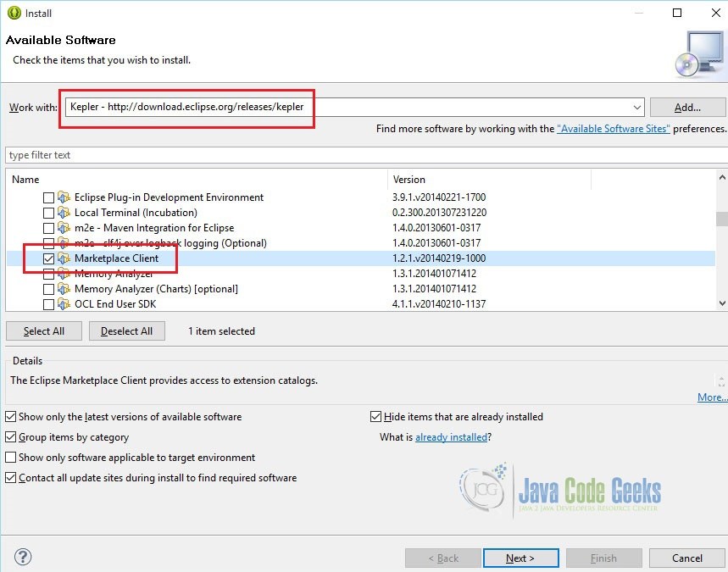The height and width of the screenshot is (572, 728).
Task: Select the Memory Analyzer (Charts) [optional] row
Action: click(361, 289)
